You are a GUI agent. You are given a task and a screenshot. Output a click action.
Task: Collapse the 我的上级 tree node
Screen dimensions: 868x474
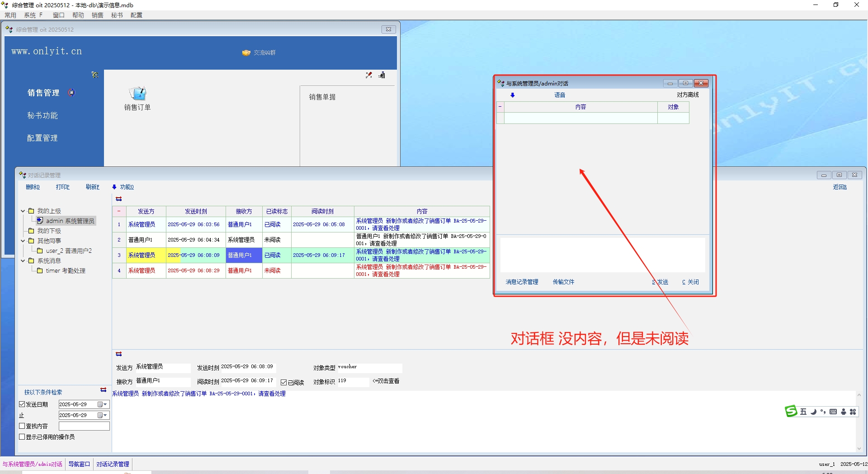(23, 211)
